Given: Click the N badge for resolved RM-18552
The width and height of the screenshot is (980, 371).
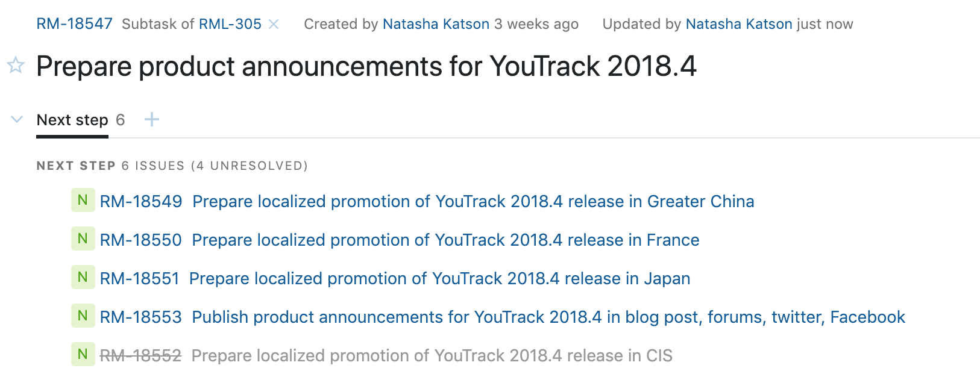Looking at the screenshot, I should 83,354.
